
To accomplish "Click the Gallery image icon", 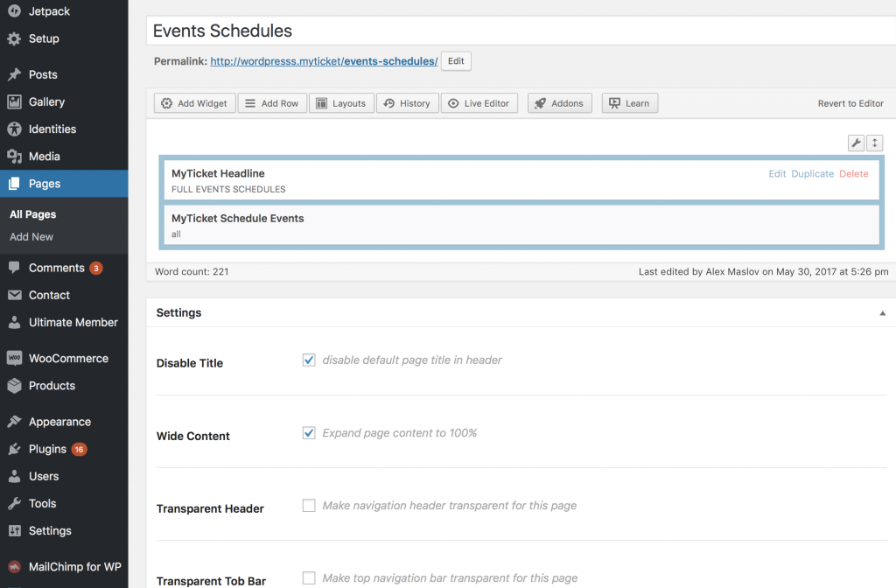I will pyautogui.click(x=14, y=101).
